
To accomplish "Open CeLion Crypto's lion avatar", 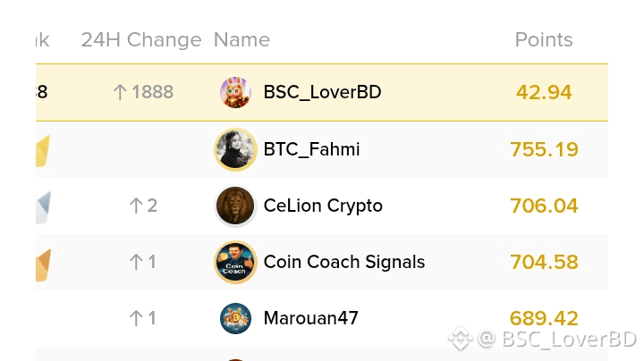I will [x=235, y=206].
